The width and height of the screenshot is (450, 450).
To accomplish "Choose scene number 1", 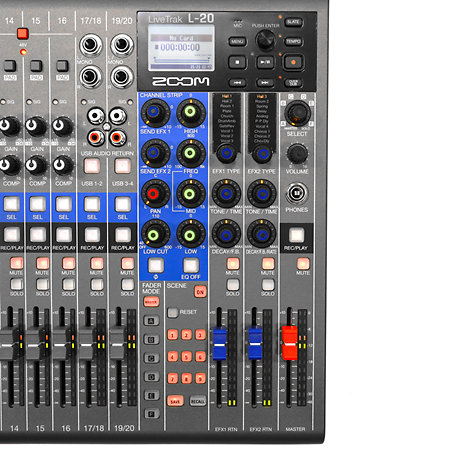I will click(x=173, y=335).
